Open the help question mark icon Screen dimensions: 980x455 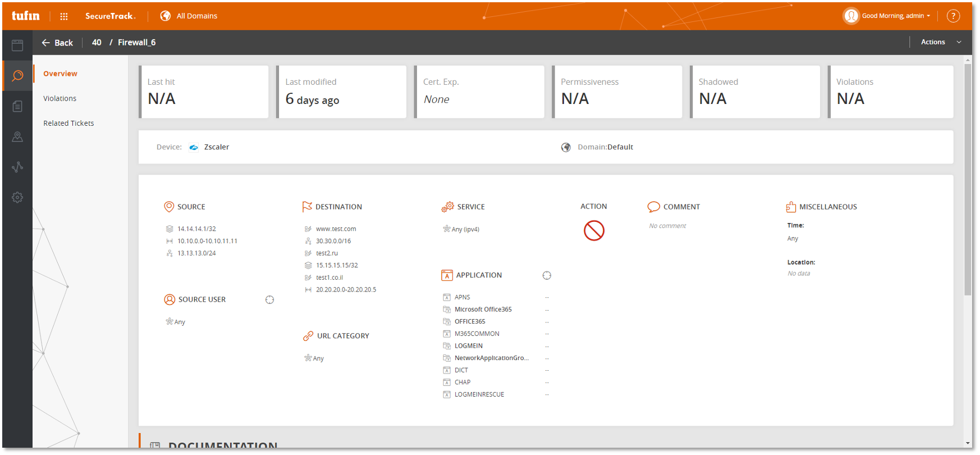coord(953,16)
